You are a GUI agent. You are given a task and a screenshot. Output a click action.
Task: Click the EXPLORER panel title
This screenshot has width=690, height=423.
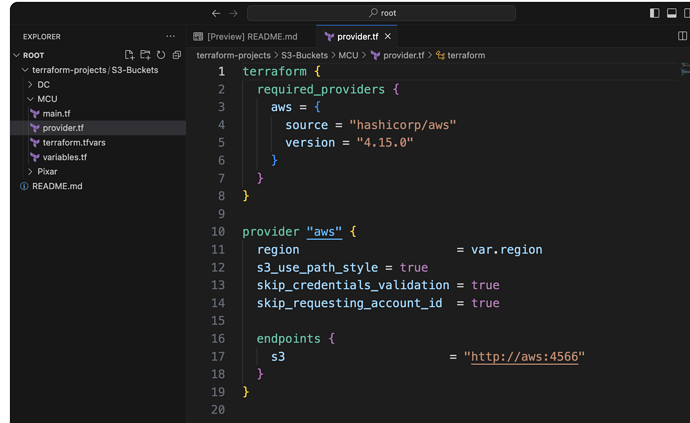click(x=42, y=37)
